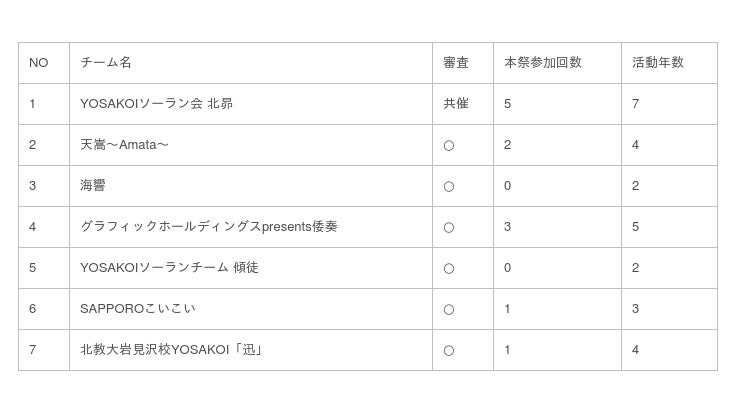Click the チーム名 column header
This screenshot has height=411, width=740.
[x=106, y=63]
